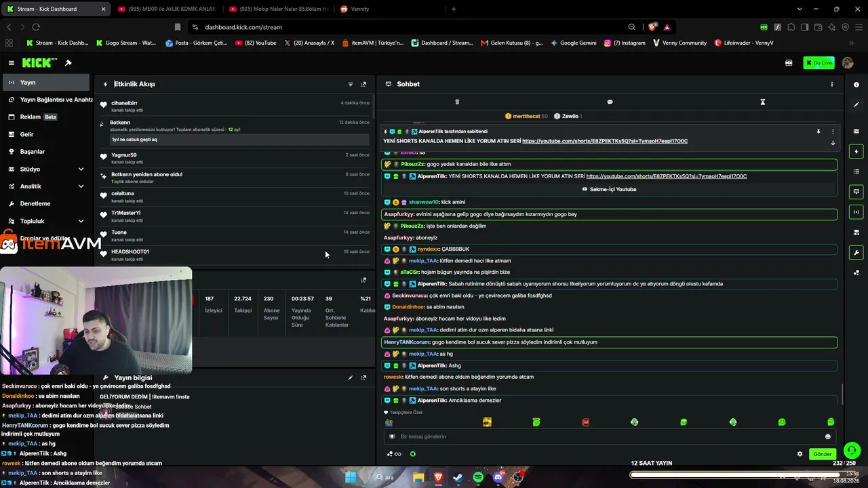Image resolution: width=868 pixels, height=488 pixels.
Task: Send the chat message with Gönder
Action: pyautogui.click(x=822, y=454)
